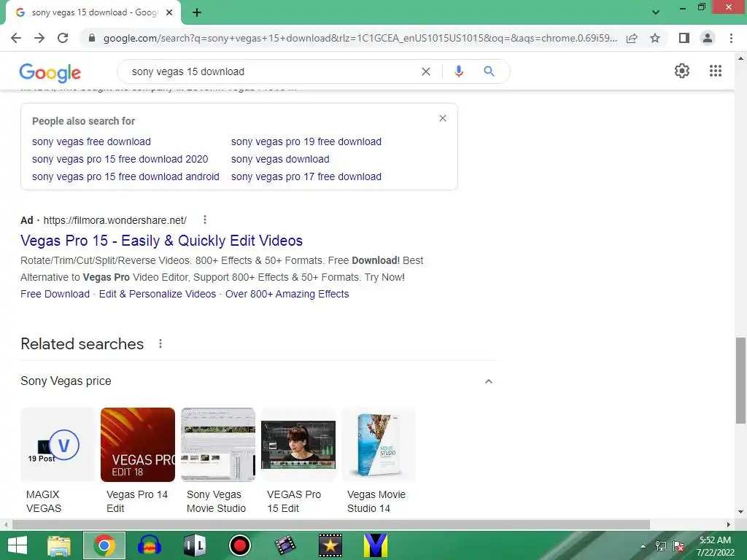Image resolution: width=747 pixels, height=560 pixels.
Task: Click into the Google search field
Action: [271, 71]
